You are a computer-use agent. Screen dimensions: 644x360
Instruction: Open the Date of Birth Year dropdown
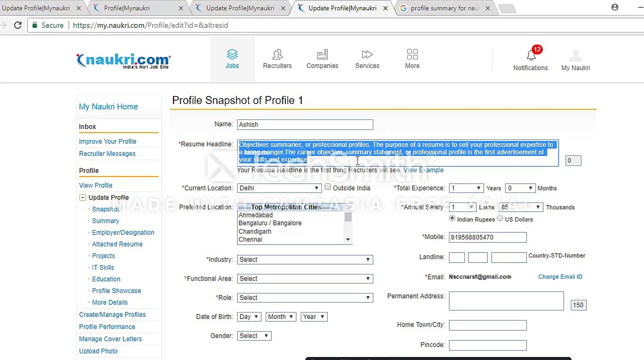[314, 316]
